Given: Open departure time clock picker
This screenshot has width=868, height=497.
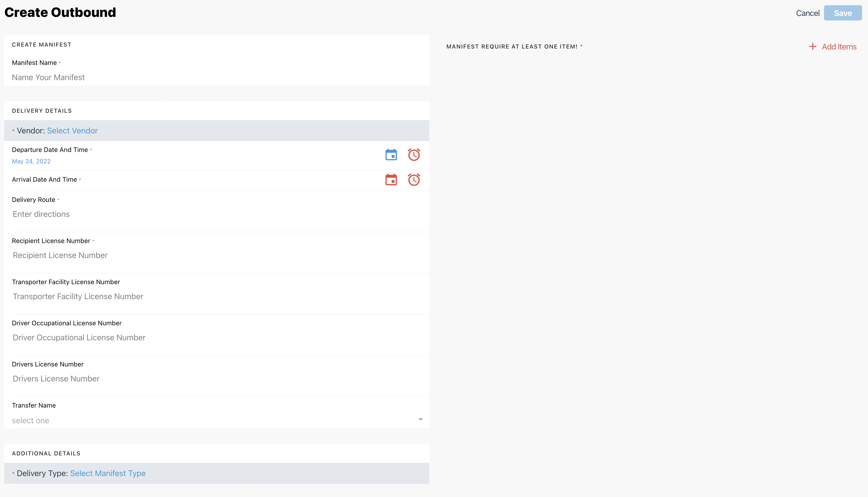Looking at the screenshot, I should coord(414,155).
